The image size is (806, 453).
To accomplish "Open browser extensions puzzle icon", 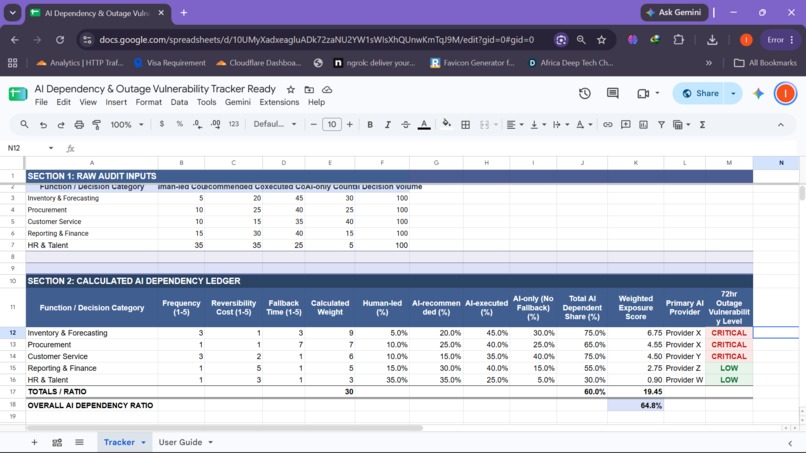I will click(679, 40).
